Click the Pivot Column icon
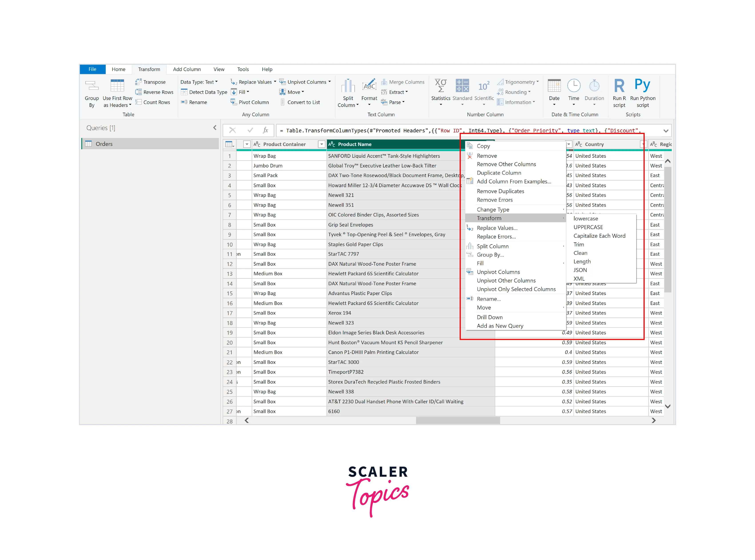755x560 pixels. pos(233,102)
